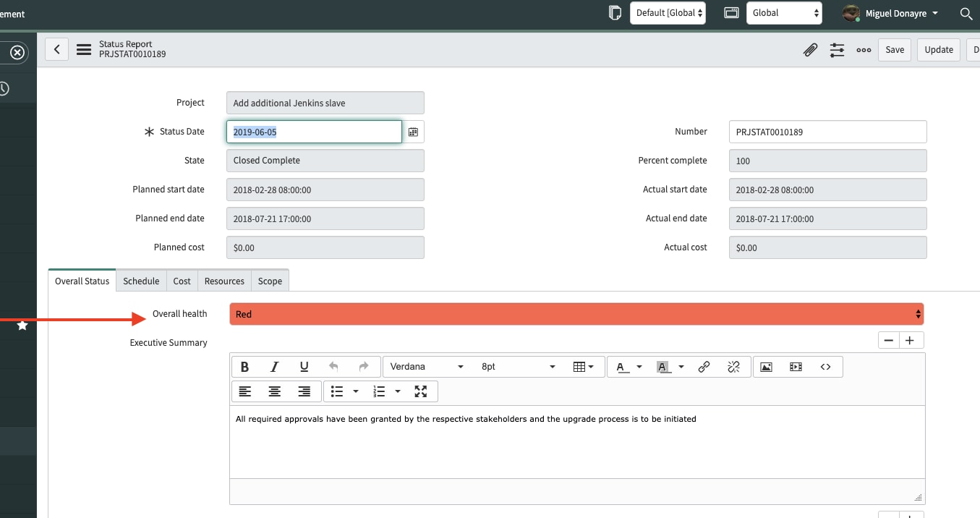
Task: Click inside the Executive Summary text area
Action: (577, 441)
